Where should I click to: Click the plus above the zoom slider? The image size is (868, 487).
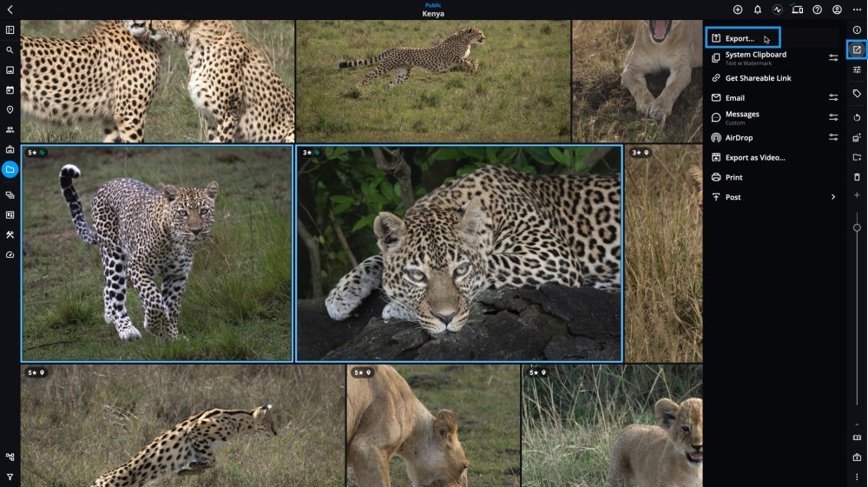click(x=857, y=194)
